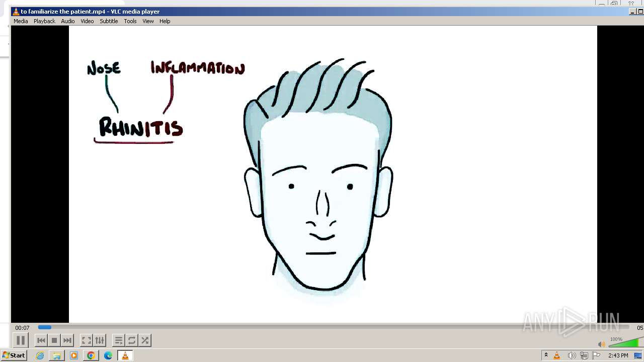Click Show desktop button in tray corner
The width and height of the screenshot is (644, 362).
pos(638,355)
